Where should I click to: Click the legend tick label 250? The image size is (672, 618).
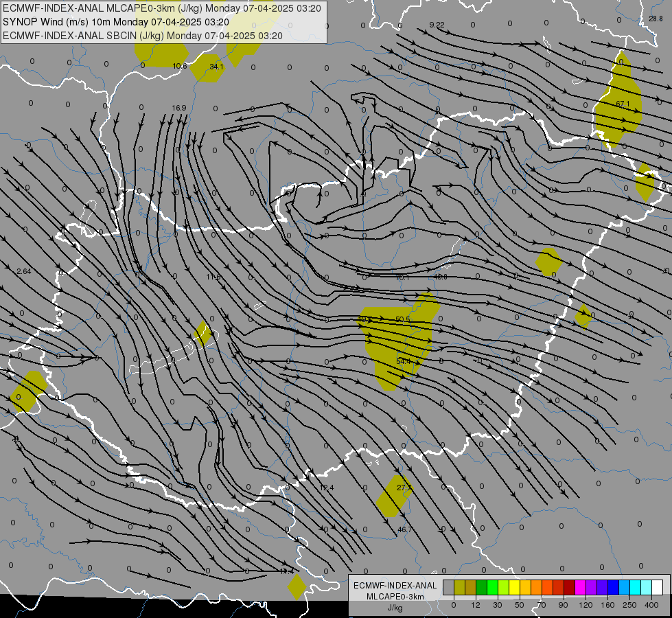tap(629, 605)
